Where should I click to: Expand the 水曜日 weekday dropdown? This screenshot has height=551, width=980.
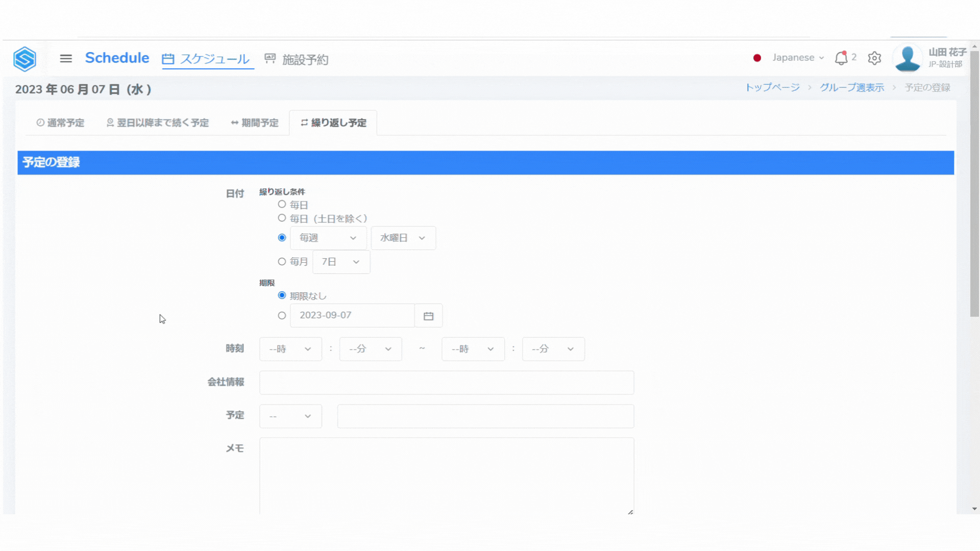[403, 238]
